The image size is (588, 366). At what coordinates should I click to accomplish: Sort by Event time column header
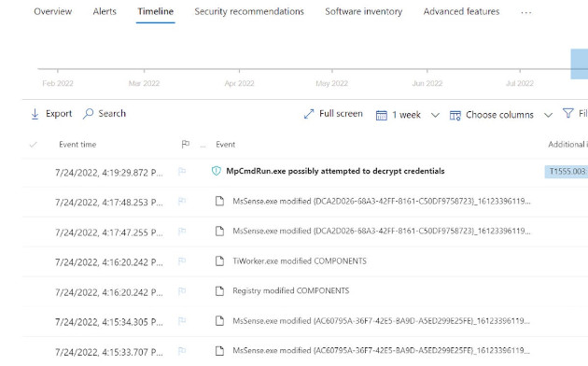pyautogui.click(x=77, y=145)
